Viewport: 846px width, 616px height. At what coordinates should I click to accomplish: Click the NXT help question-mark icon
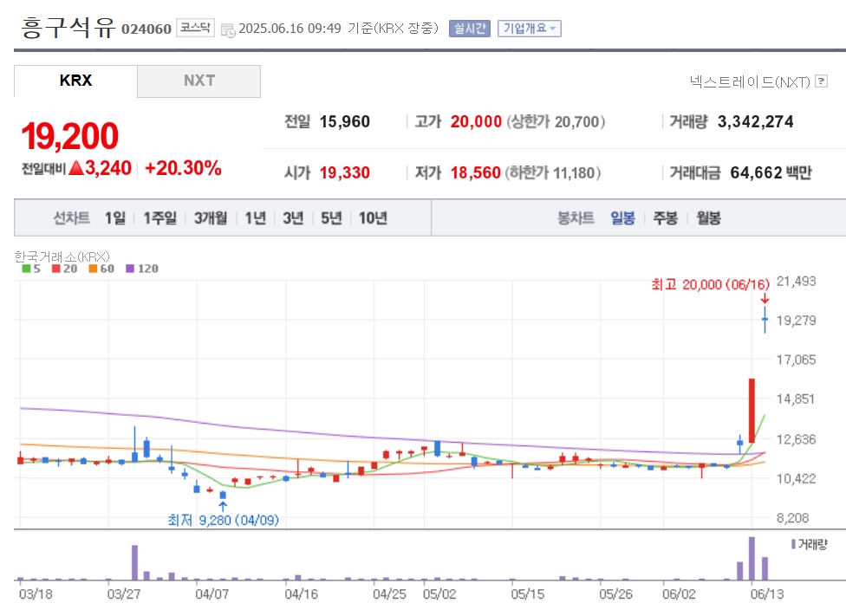(821, 81)
